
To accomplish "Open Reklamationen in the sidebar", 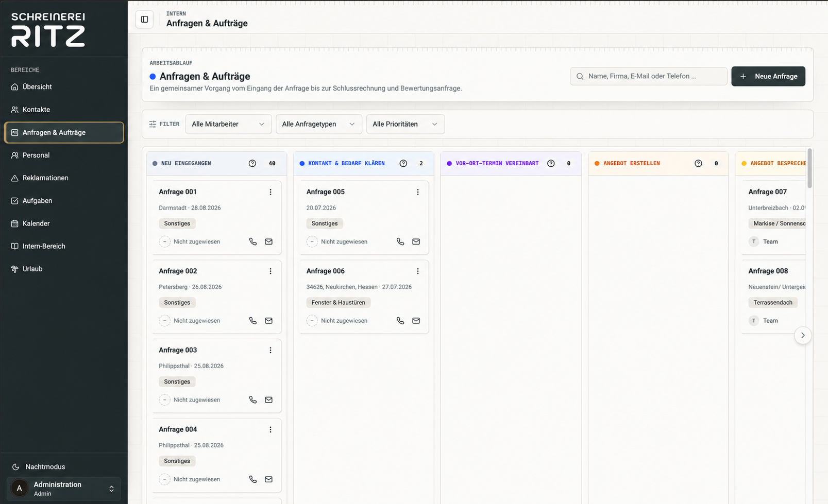I will [x=64, y=178].
